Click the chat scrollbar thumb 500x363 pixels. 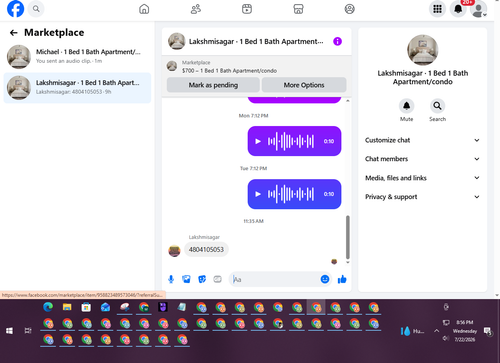tap(348, 237)
